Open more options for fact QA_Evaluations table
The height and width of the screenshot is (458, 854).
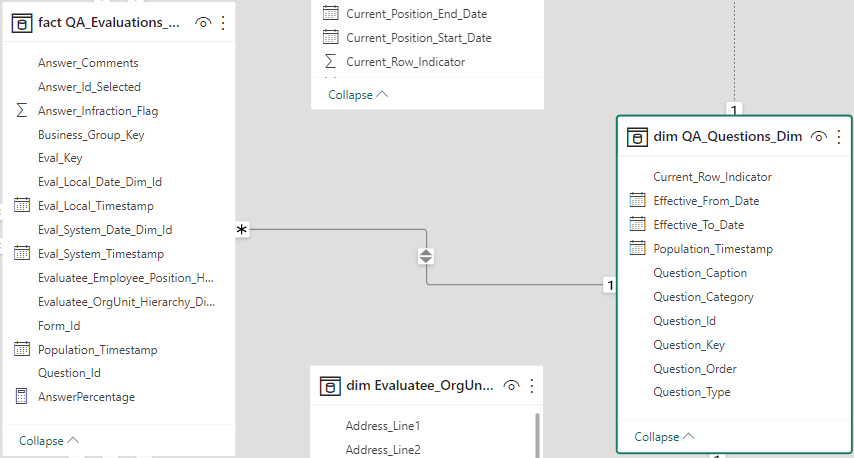point(223,23)
